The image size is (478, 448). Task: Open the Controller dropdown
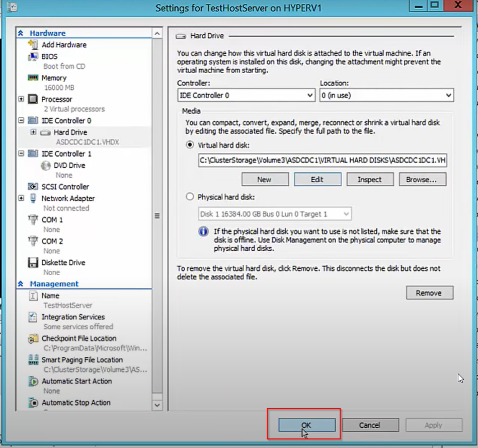click(246, 95)
